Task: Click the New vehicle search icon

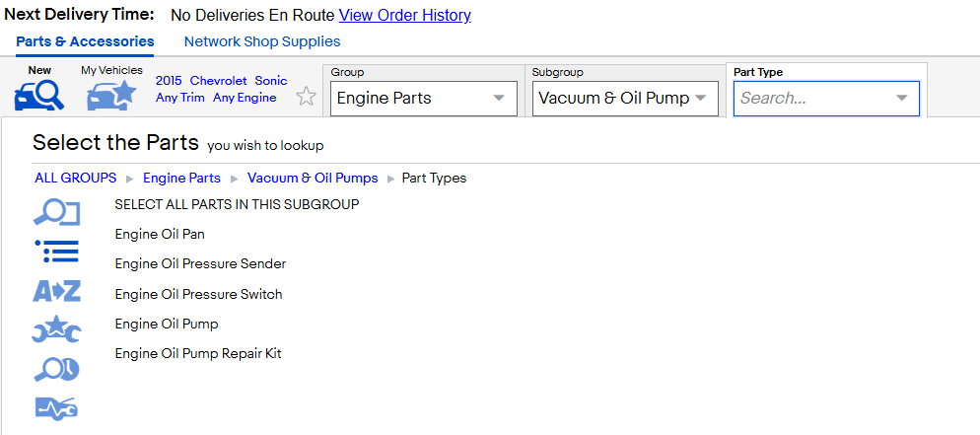Action: pyautogui.click(x=39, y=96)
